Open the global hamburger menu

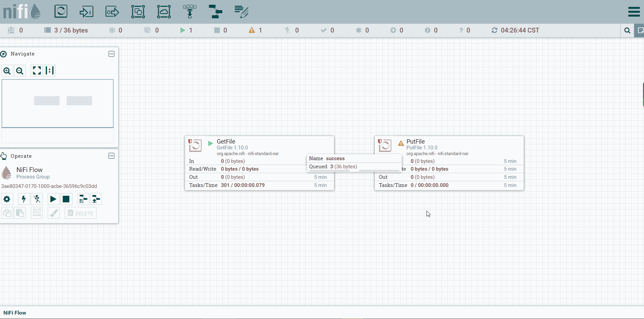[634, 12]
